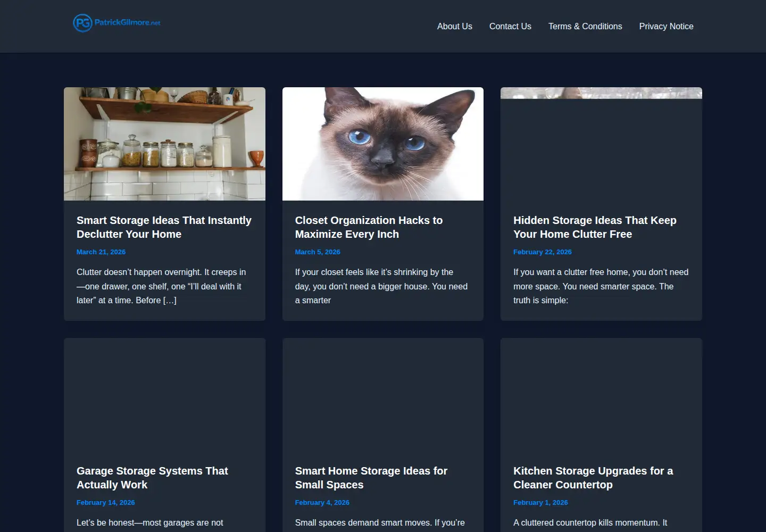Open 'Hidden Storage Ideas That Keep Your Home' post
This screenshot has height=532, width=766.
click(595, 227)
